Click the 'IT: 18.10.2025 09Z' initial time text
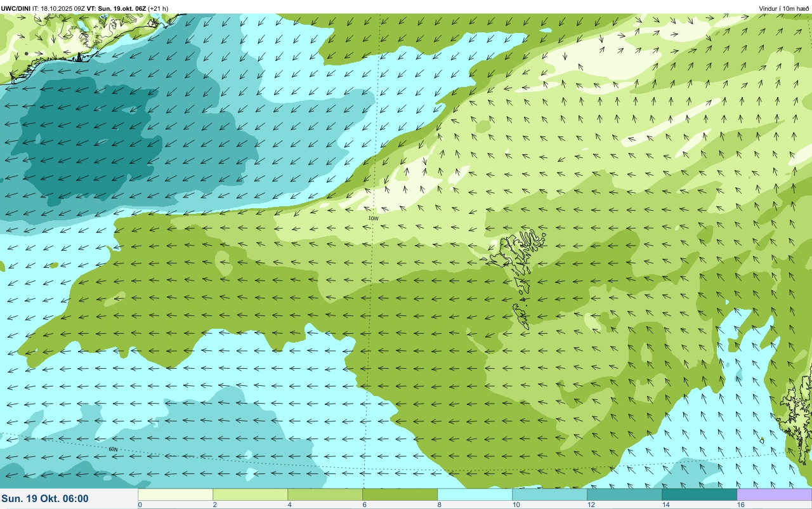812x509 pixels. (58, 8)
